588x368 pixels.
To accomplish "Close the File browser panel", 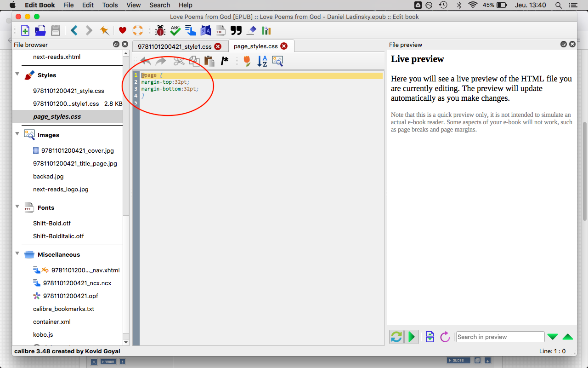I will coord(124,45).
